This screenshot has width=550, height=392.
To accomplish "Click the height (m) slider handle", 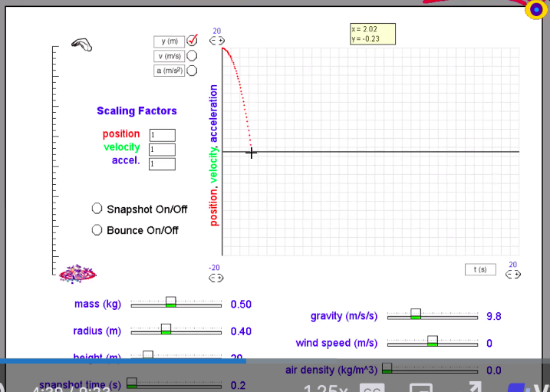I will point(148,354).
